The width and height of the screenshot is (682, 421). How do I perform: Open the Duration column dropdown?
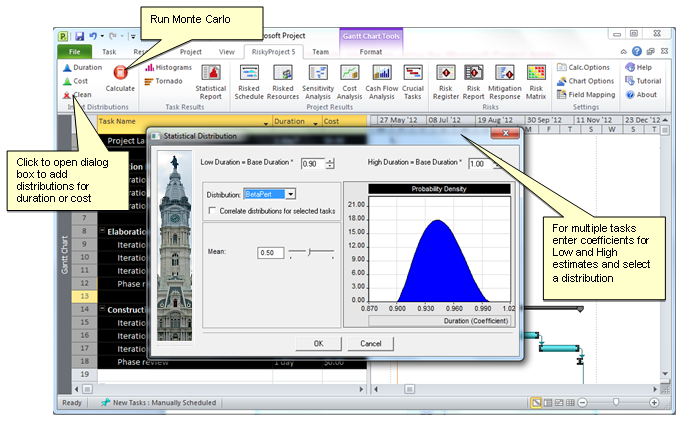(315, 123)
